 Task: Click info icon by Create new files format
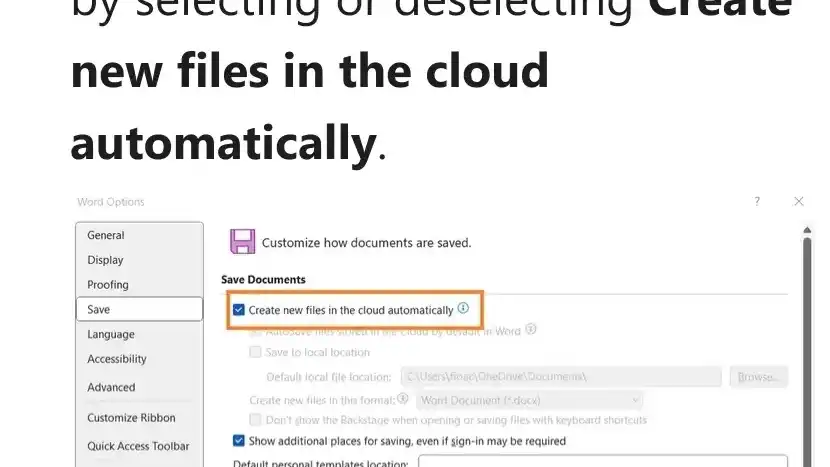click(403, 399)
